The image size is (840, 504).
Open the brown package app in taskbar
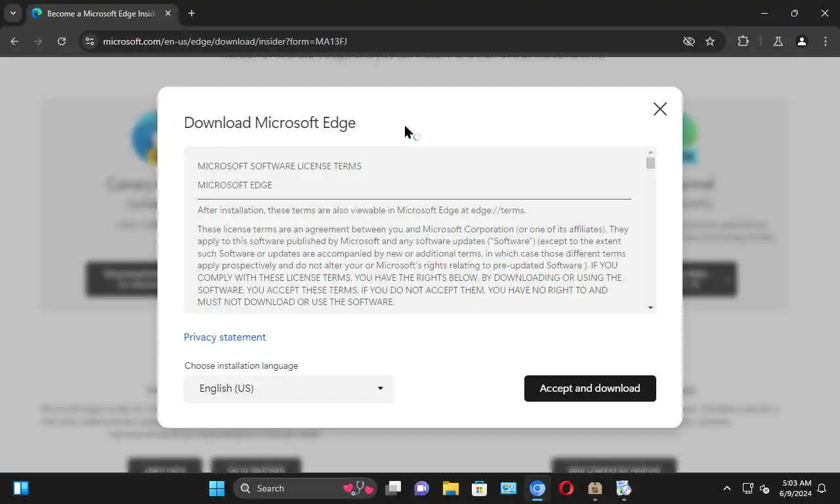[595, 488]
